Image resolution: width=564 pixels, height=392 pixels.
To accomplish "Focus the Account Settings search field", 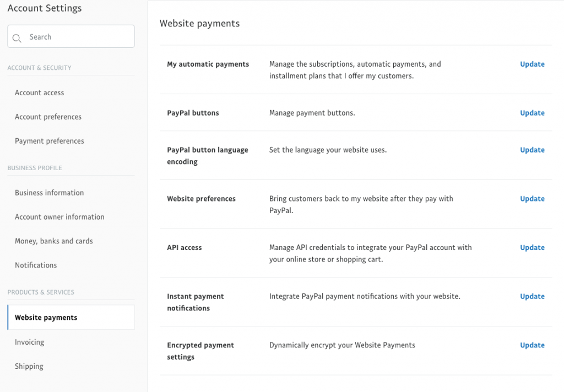I will pos(71,36).
